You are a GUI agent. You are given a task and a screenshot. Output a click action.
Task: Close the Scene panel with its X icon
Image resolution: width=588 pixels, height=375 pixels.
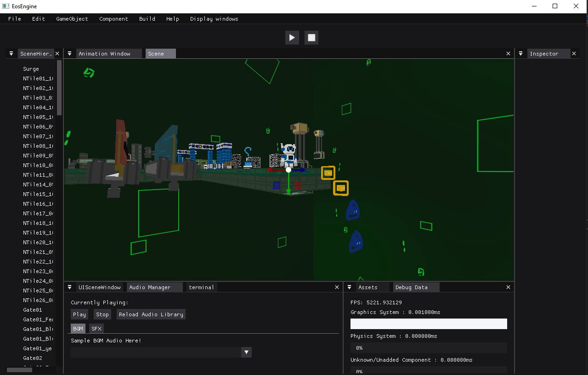coord(508,54)
